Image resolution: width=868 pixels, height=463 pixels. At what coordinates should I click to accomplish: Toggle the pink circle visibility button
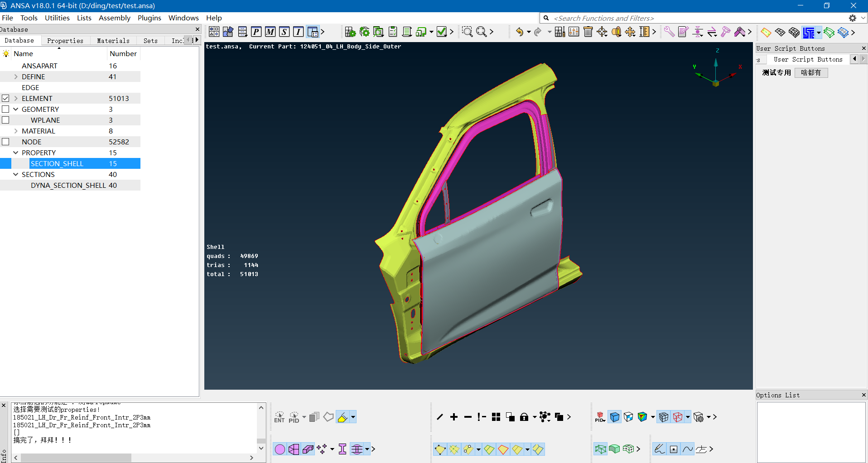click(x=280, y=449)
